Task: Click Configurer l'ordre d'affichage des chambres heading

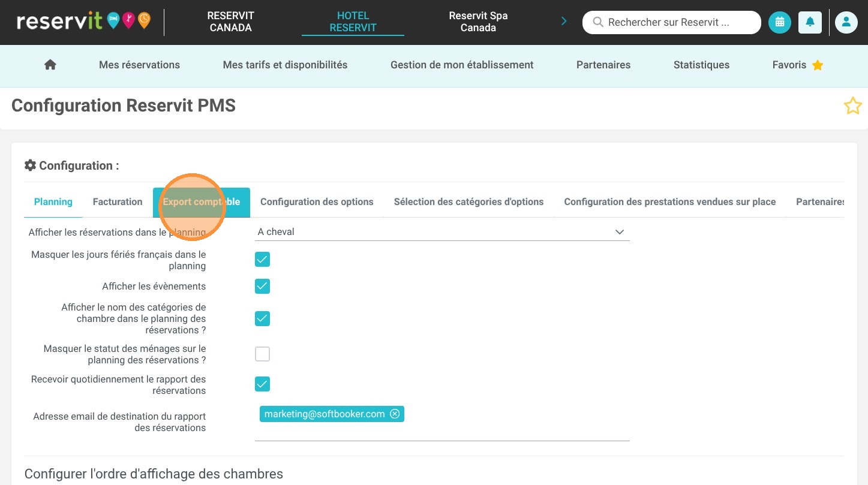Action: tap(154, 474)
